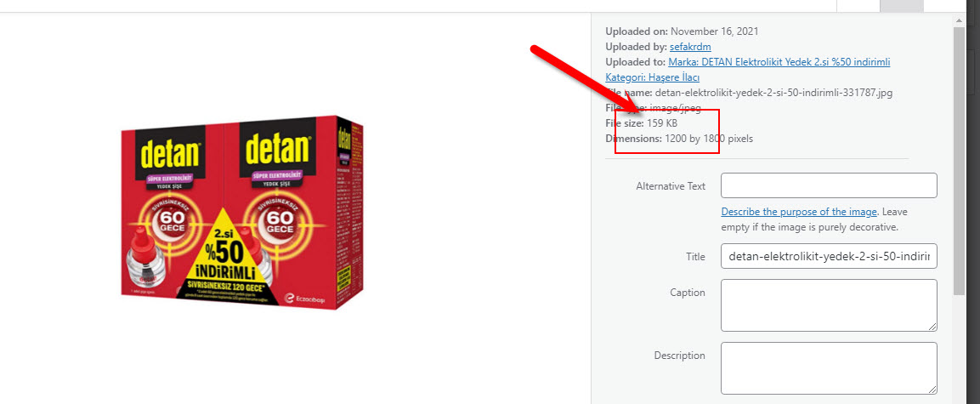Open the sefakrdm uploader profile link
This screenshot has width=980, height=404.
tap(690, 47)
